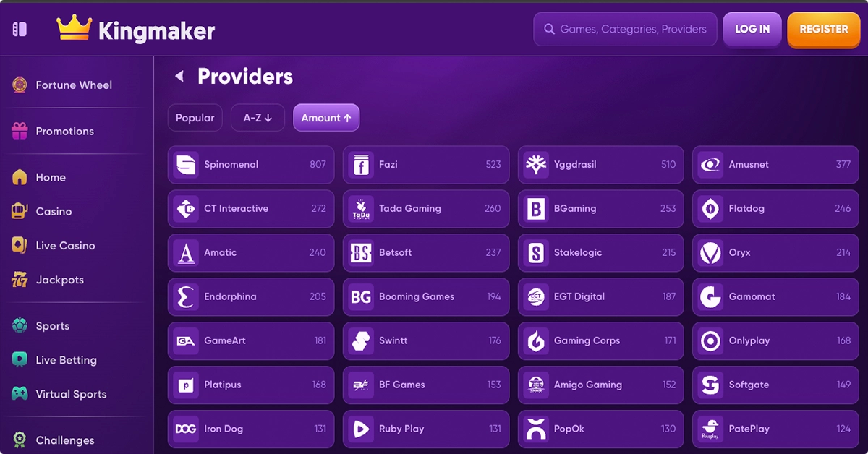Toggle the sidebar collapse icon
868x454 pixels.
[x=20, y=30]
